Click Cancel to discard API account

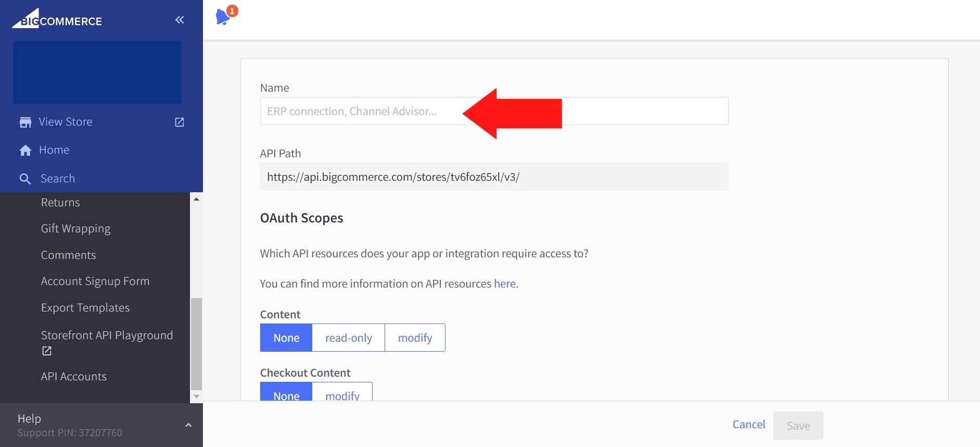pyautogui.click(x=748, y=425)
